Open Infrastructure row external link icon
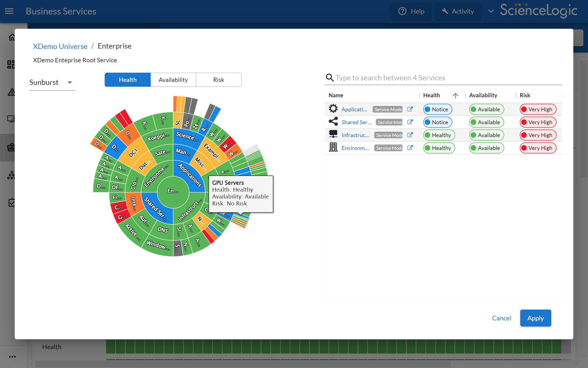This screenshot has height=368, width=588. [410, 135]
